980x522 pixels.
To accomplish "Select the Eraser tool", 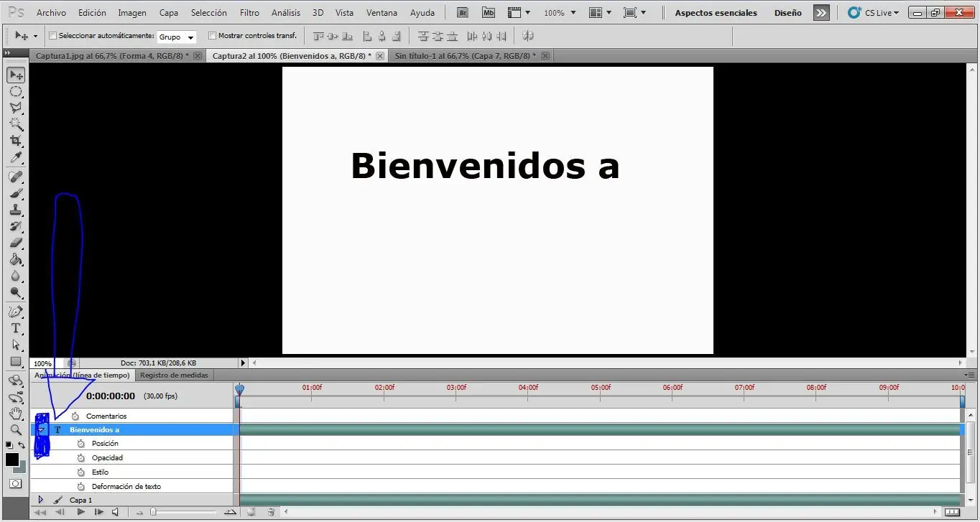I will pyautogui.click(x=16, y=243).
